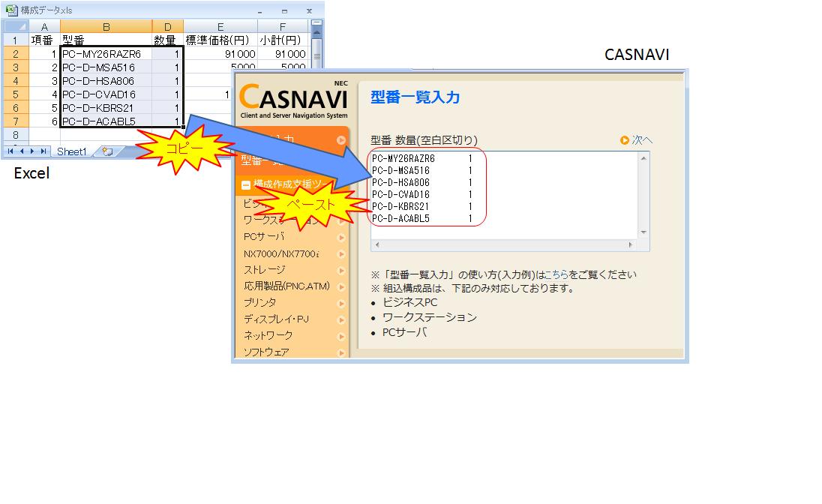Click the horizontal scrollbar left arrow in CASNAVI
822x504 pixels.
(x=377, y=245)
